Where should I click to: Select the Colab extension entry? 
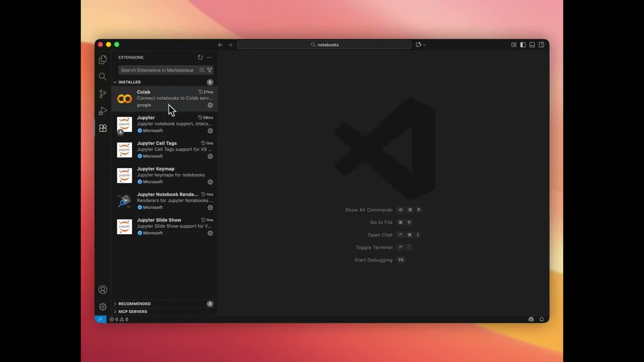coord(165,99)
